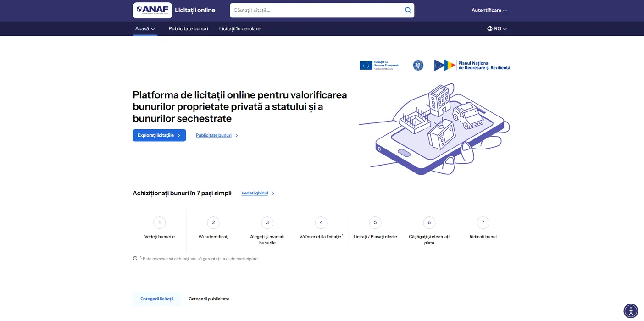The image size is (644, 321).
Task: Open Publicitate bunuri in navigation bar
Action: (x=188, y=28)
